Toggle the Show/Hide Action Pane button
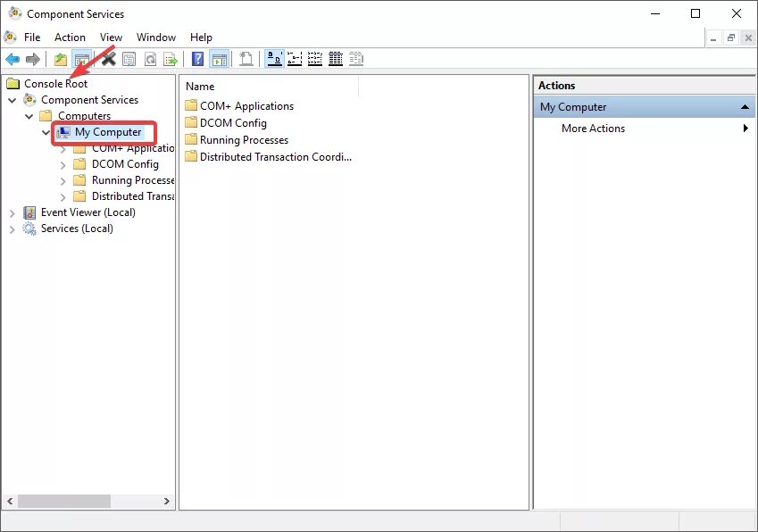This screenshot has height=532, width=758. click(x=220, y=60)
